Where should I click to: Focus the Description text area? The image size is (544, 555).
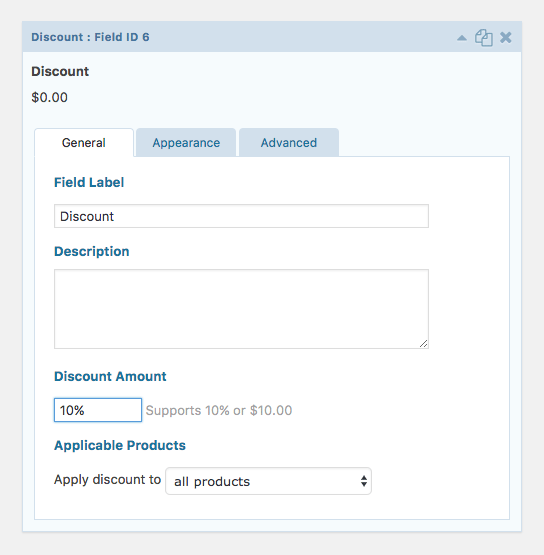pos(241,309)
